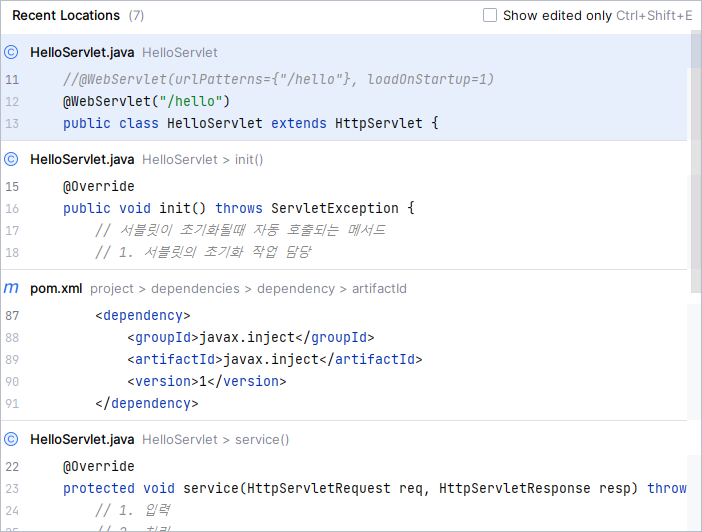Screen dimensions: 702x532
Task: Enable the Show edited only checkbox
Action: coord(489,15)
